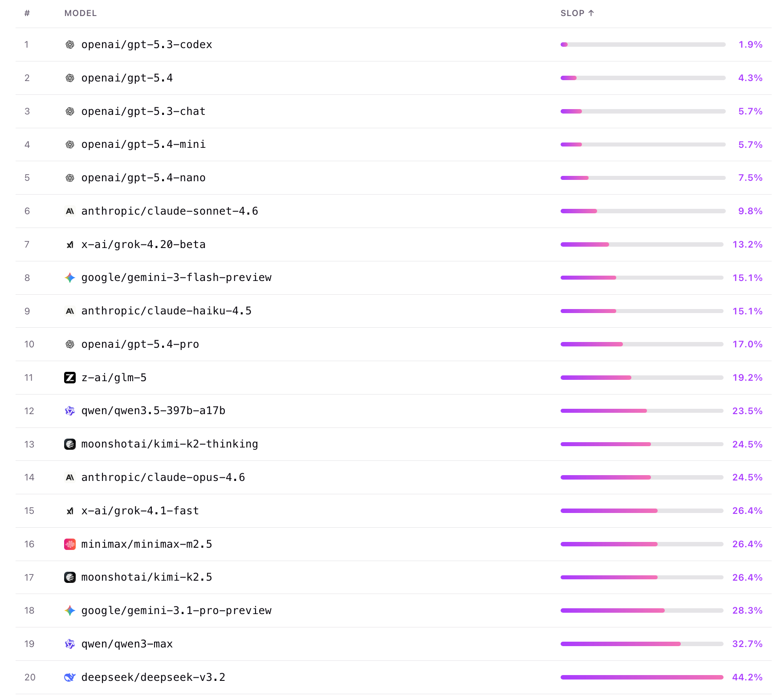Image resolution: width=781 pixels, height=700 pixels.
Task: Click the DeepSeek whale icon for deepseek-v3.2
Action: click(70, 677)
